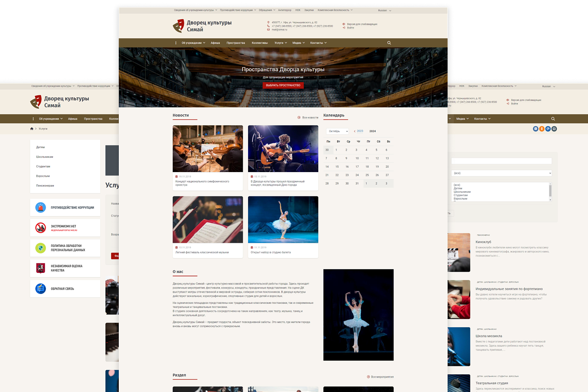Click the home icon in the breadcrumb
Image resolution: width=588 pixels, height=392 pixels.
[x=32, y=129]
